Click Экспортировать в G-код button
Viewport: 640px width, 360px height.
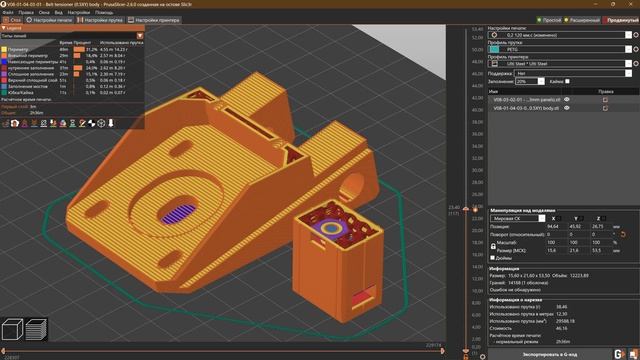pos(549,354)
